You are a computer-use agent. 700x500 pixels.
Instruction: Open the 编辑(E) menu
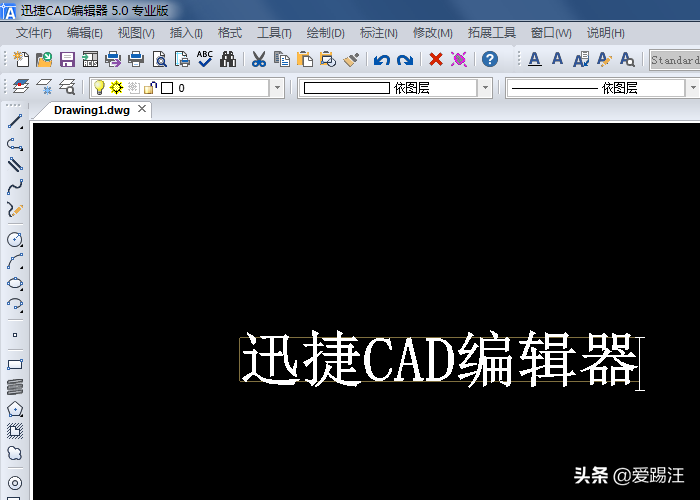pyautogui.click(x=85, y=33)
